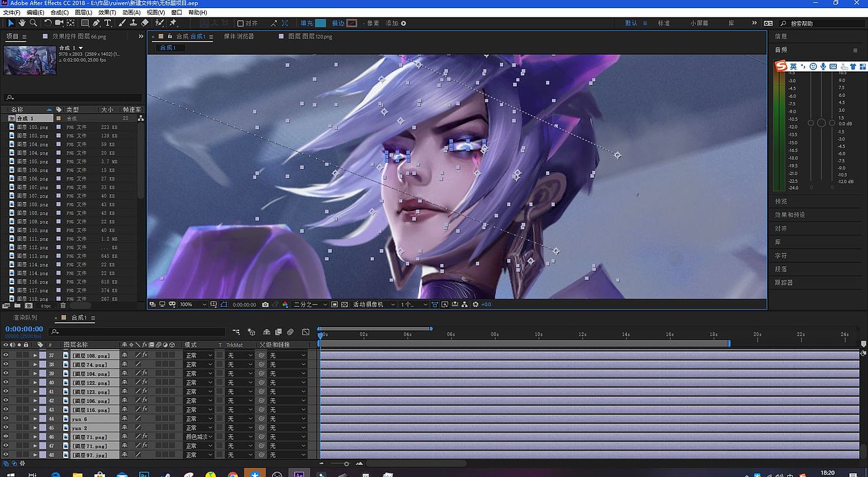Screen dimensions: 868x477
Task: Hide layer 40 图层122.png with eye icon
Action: 5,383
